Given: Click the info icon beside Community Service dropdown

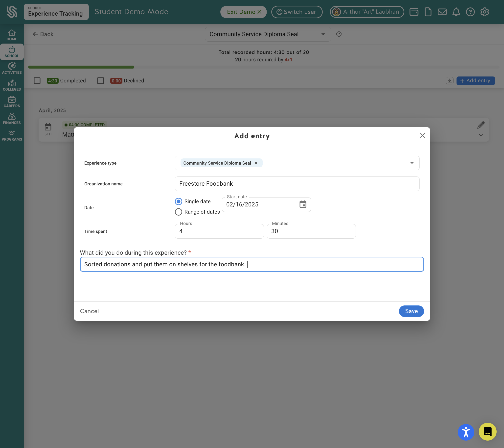Looking at the screenshot, I should pos(339,34).
